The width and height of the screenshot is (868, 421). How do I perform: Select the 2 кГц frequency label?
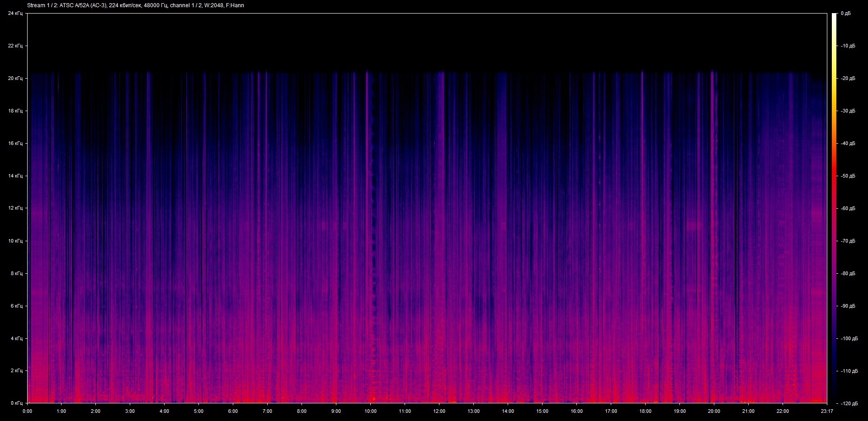click(x=16, y=371)
